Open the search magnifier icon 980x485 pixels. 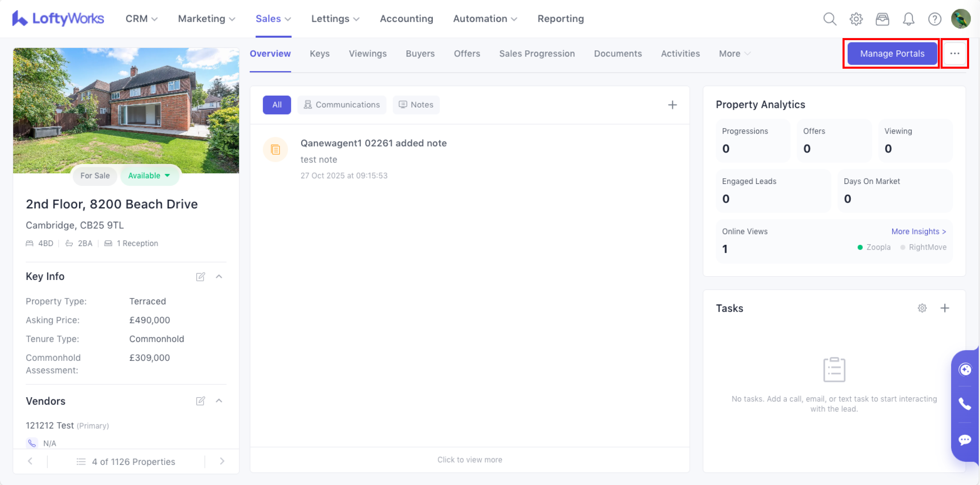pos(830,19)
